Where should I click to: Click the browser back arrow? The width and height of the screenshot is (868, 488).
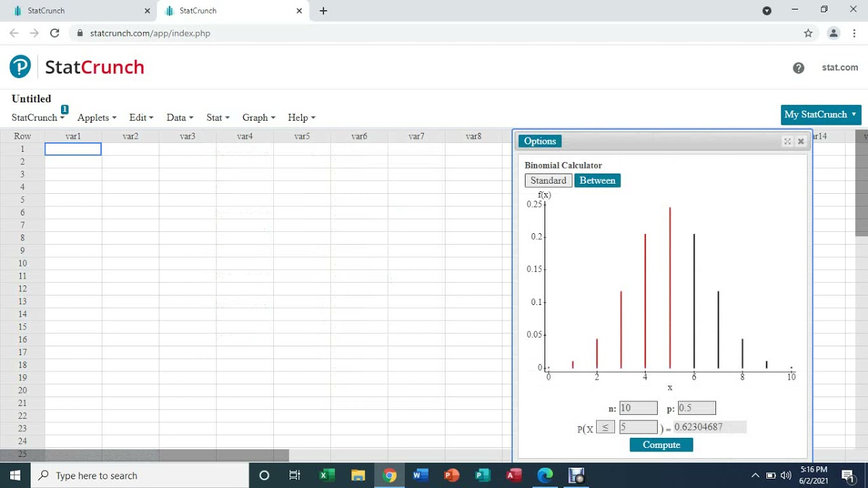coord(14,33)
